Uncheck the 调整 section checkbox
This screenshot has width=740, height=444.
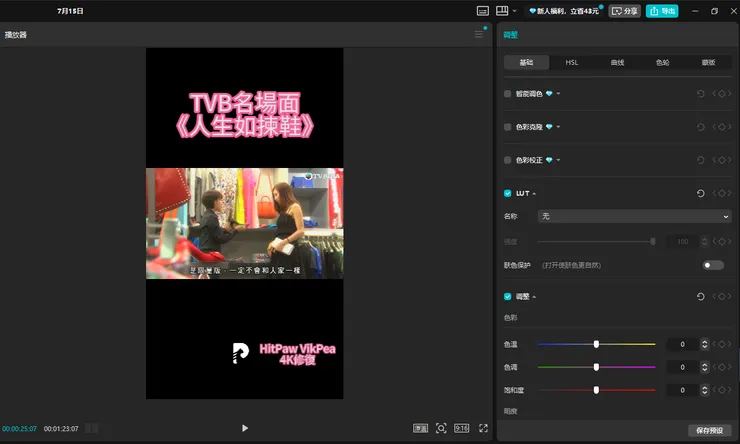508,296
